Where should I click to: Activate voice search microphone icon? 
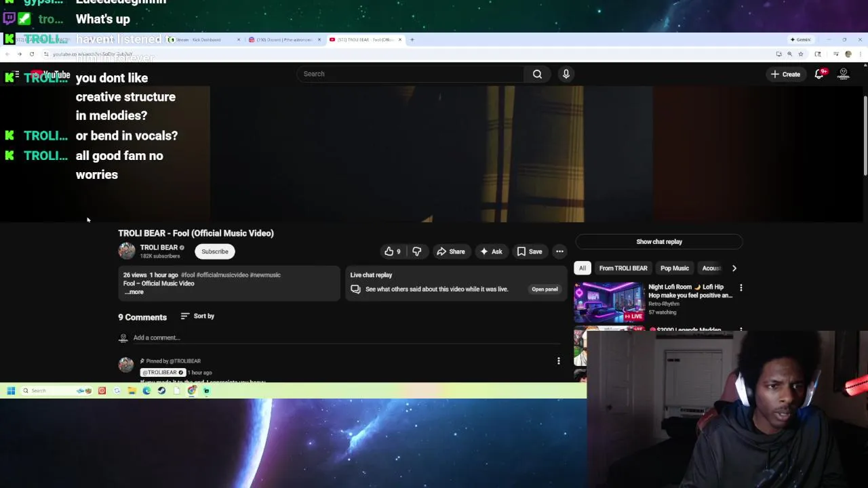(x=566, y=74)
